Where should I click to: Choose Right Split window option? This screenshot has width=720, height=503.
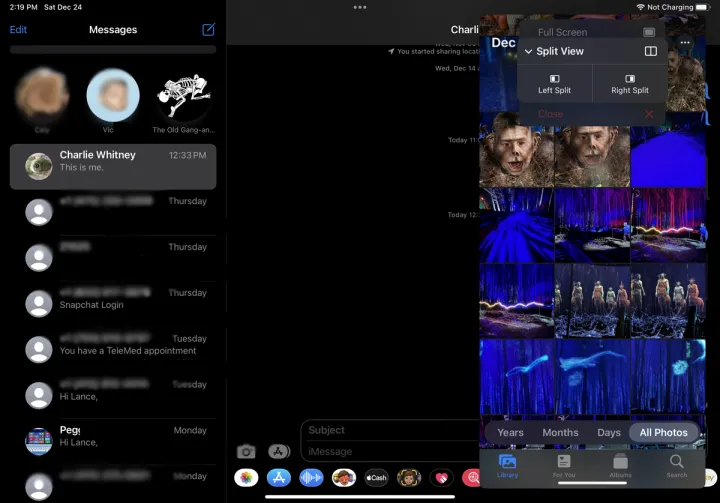click(x=629, y=83)
